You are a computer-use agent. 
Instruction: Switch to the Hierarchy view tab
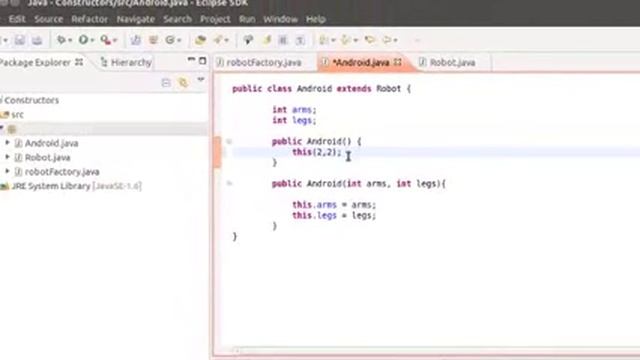(126, 62)
